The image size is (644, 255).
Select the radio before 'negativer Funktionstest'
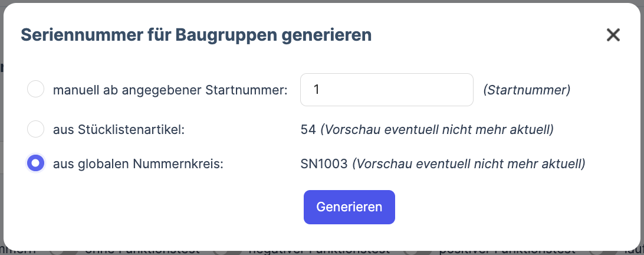[221, 251]
